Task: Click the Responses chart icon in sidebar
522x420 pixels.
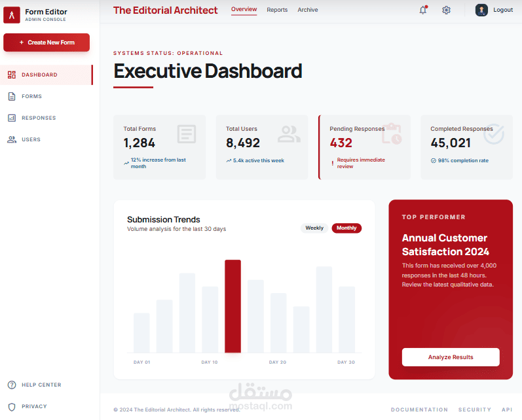Action: point(12,118)
